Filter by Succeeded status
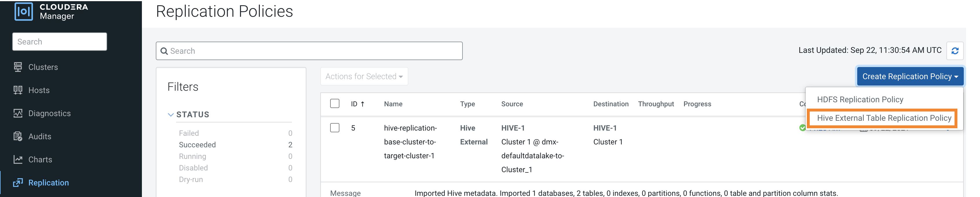 coord(197,145)
